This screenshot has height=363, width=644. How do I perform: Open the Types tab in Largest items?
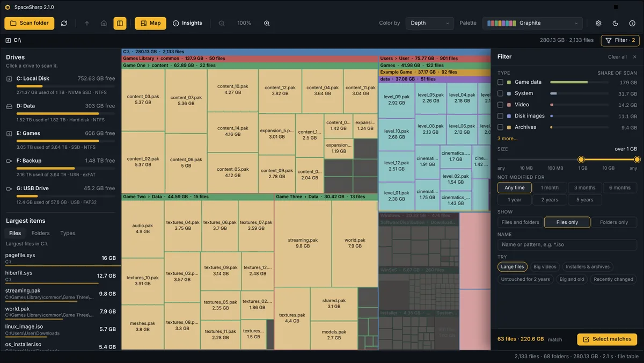[68, 233]
